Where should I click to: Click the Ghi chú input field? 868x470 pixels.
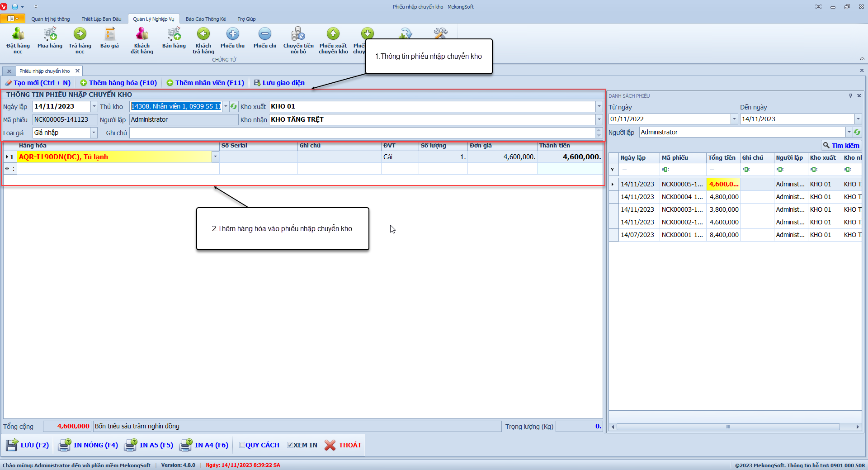point(362,133)
